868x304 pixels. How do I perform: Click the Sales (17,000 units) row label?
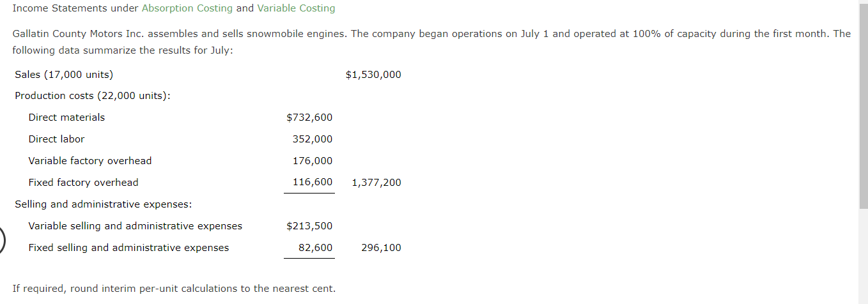[64, 75]
